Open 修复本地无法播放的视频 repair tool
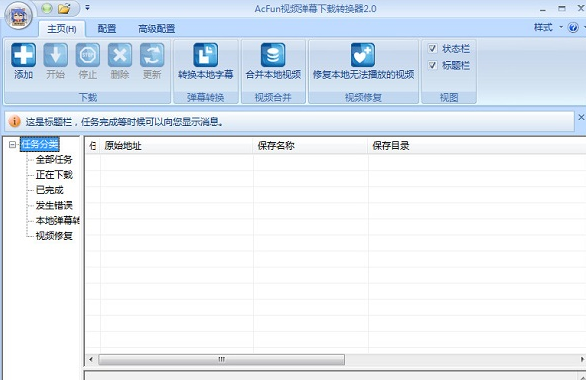 (363, 61)
